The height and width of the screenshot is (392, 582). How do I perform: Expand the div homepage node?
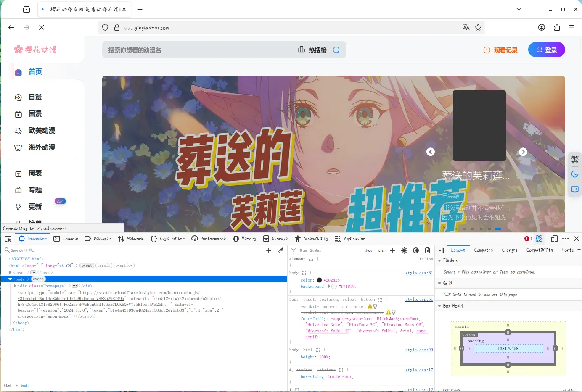(x=15, y=286)
